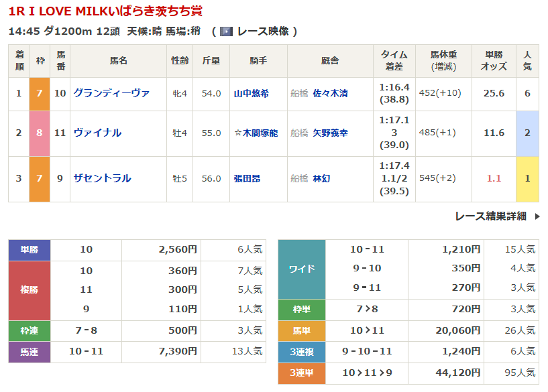Click the 単勝オッズ column header
548x392 pixels.
coord(494,61)
